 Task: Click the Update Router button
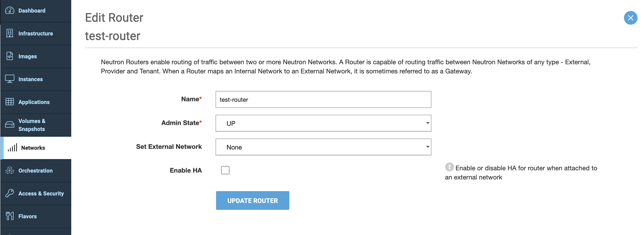tap(253, 200)
